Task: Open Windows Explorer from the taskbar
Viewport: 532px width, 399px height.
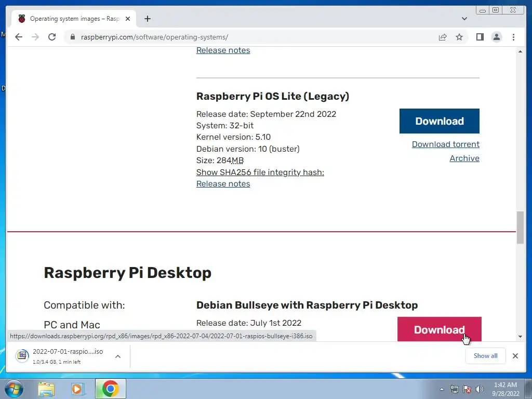Action: coord(46,389)
